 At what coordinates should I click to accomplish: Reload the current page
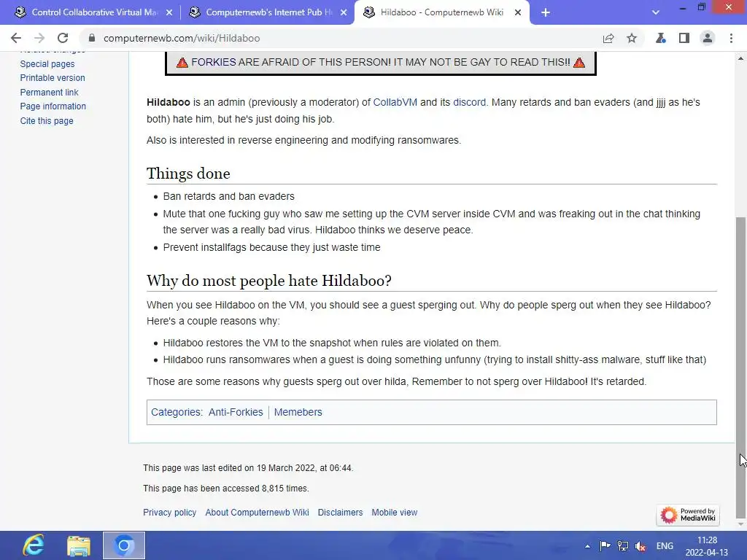pos(63,38)
